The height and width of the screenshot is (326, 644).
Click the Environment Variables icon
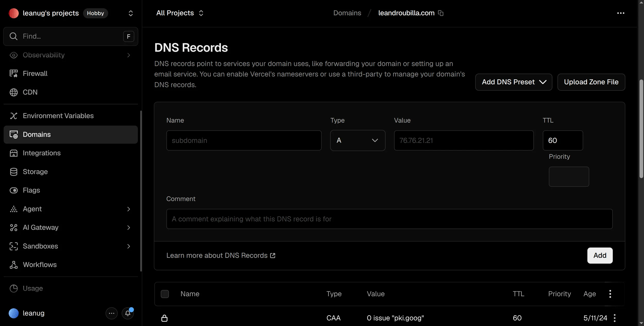click(14, 116)
